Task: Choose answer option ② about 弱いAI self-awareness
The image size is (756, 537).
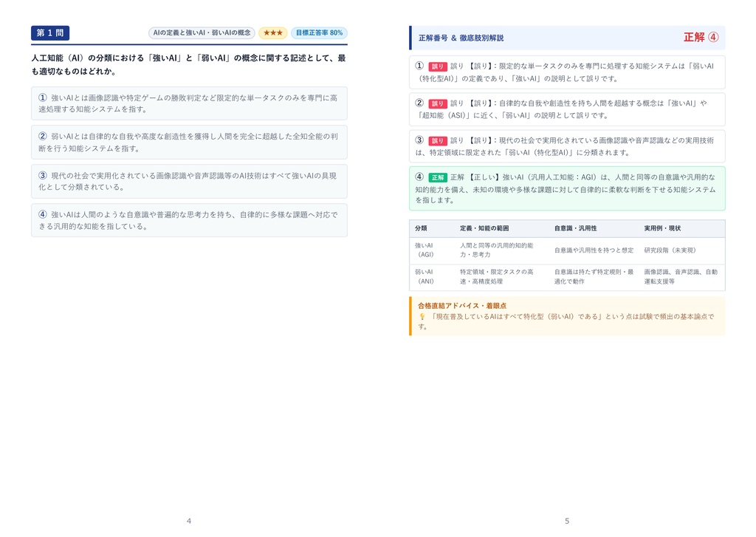Action: [189, 143]
